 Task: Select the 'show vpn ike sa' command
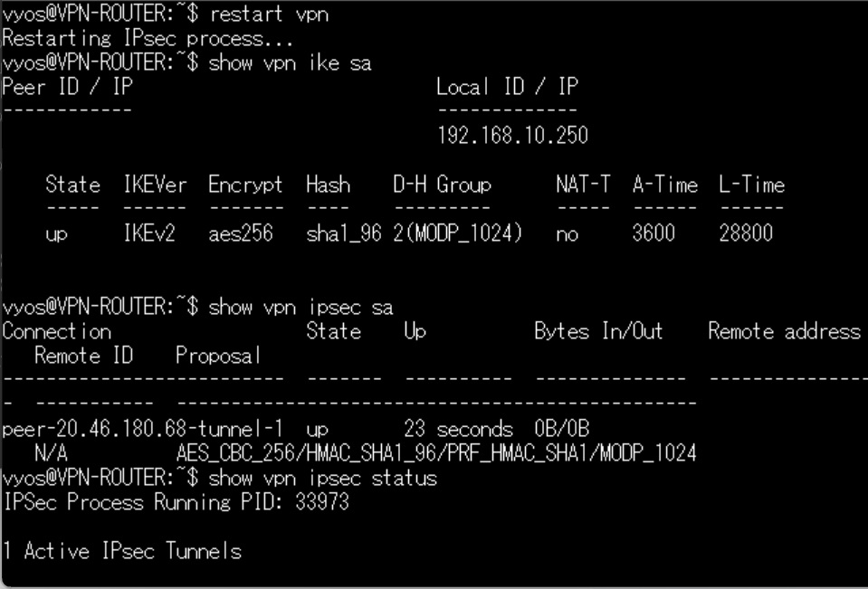[290, 62]
